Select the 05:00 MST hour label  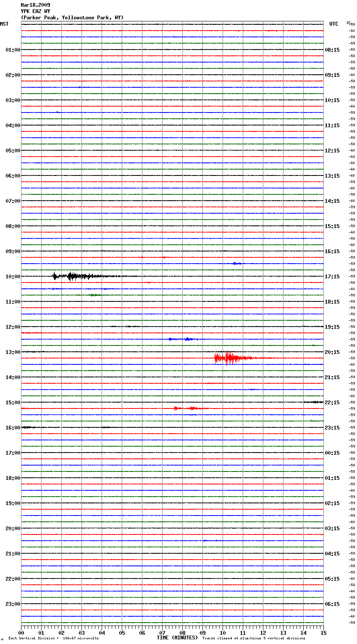[x=13, y=151]
